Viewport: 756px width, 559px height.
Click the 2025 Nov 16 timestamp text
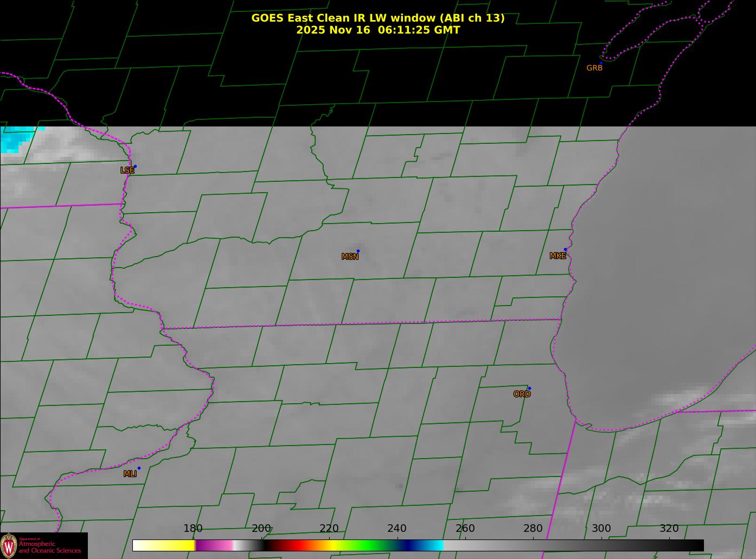[x=378, y=30]
